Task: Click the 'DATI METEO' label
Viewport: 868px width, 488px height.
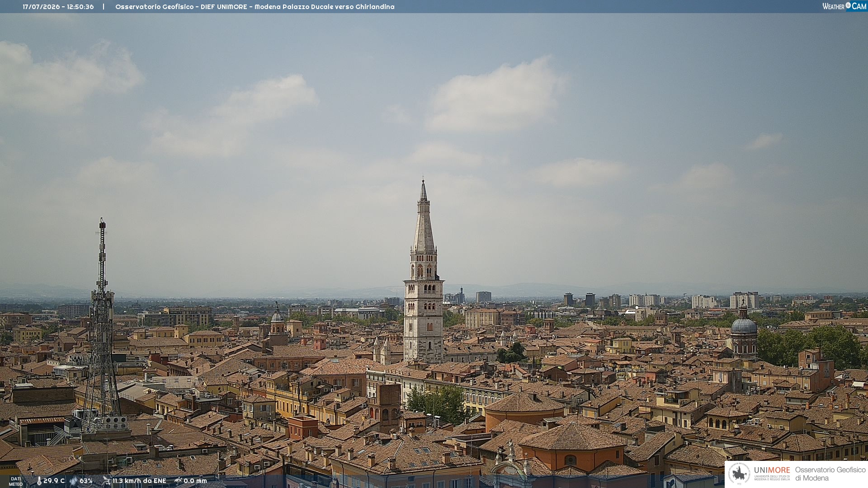Action: point(16,482)
